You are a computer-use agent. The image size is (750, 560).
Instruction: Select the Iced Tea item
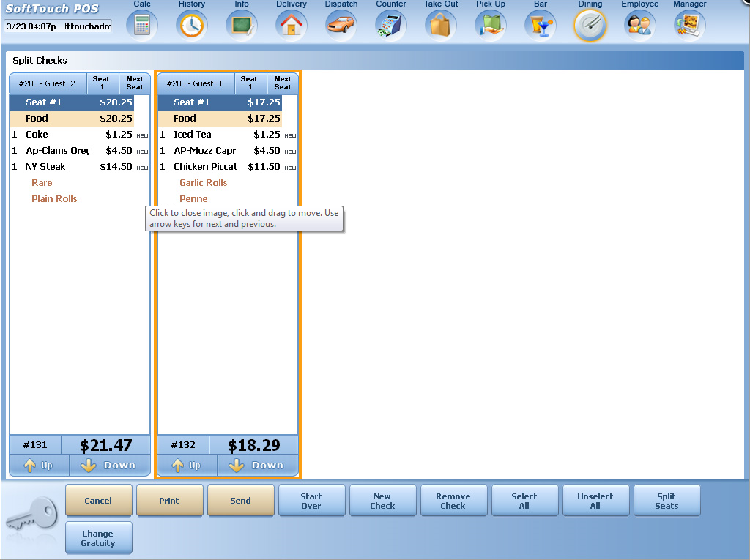click(227, 135)
